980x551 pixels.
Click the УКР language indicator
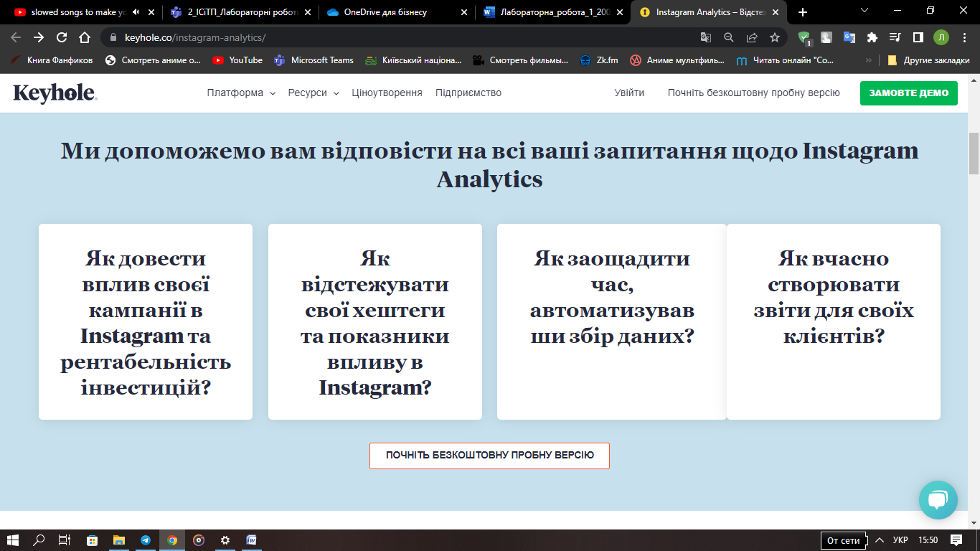[x=900, y=540]
